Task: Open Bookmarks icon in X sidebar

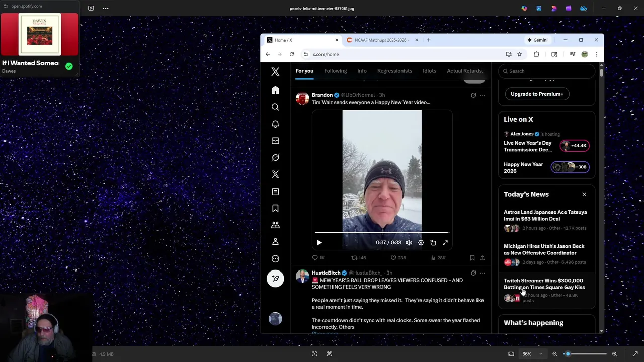Action: [275, 208]
